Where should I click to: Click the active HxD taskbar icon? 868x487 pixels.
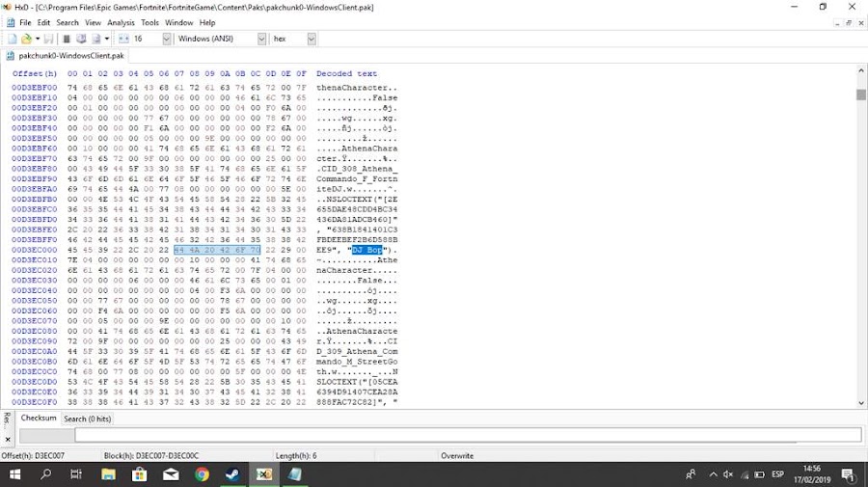[x=264, y=474]
